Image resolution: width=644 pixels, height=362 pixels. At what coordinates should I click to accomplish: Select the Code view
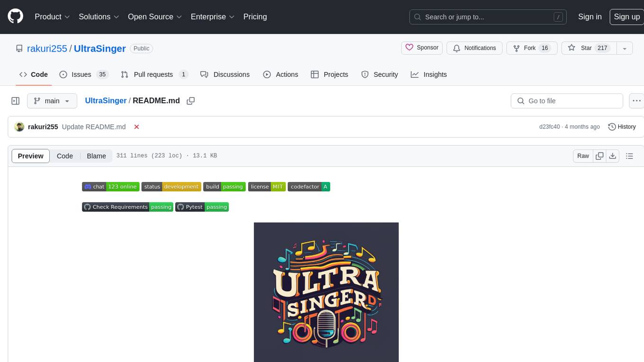click(x=65, y=156)
